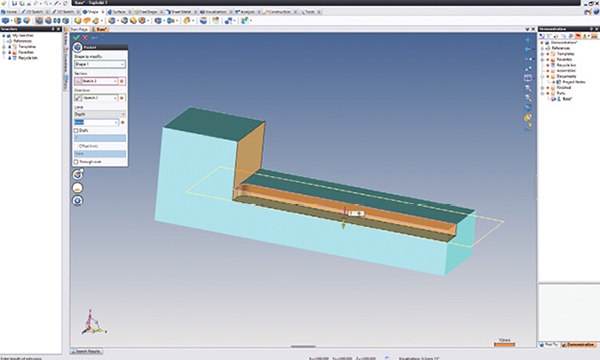Image resolution: width=600 pixels, height=360 pixels.
Task: Toggle the Through over checkbox
Action: [x=76, y=162]
